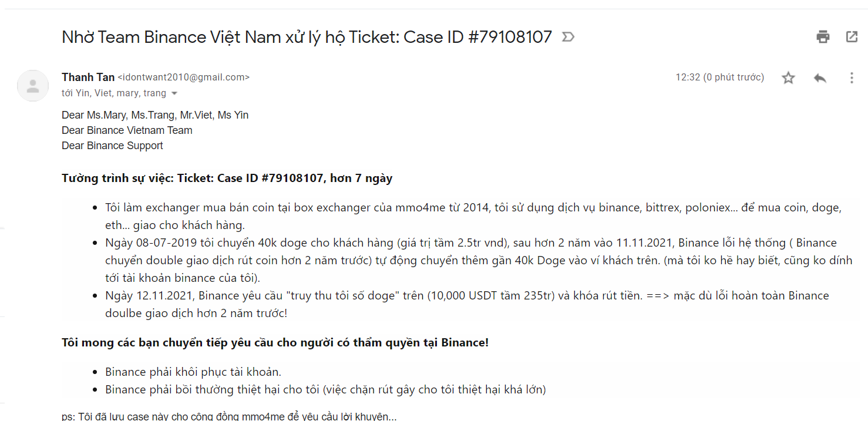Screen dimensions: 868x421
Task: Click the sender's profile avatar
Action: point(33,86)
